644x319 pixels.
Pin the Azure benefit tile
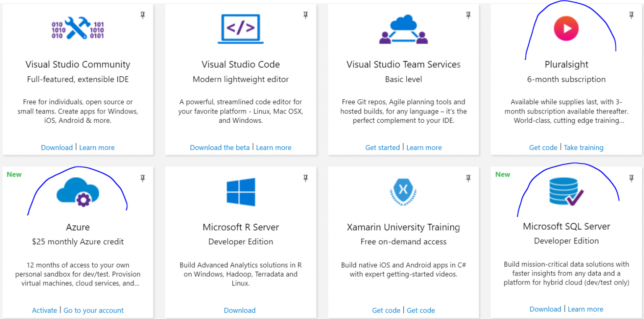[143, 178]
